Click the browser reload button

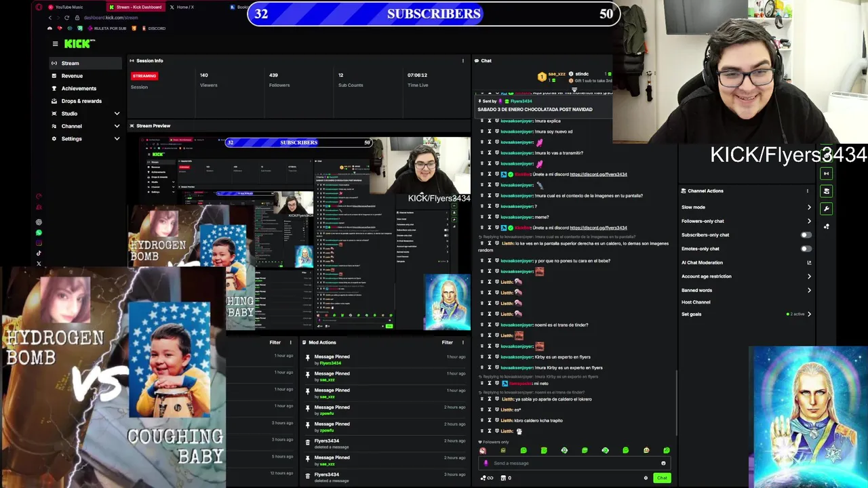click(66, 18)
